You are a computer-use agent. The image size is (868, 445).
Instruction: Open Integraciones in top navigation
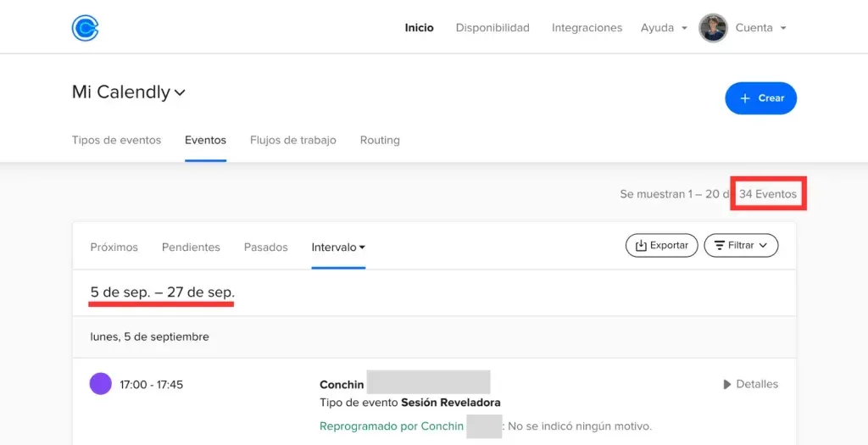(587, 28)
